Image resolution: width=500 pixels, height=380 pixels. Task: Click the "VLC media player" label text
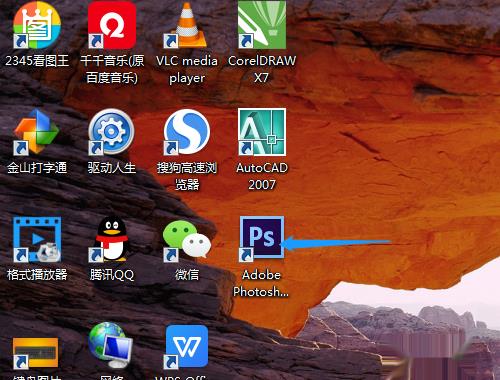pos(187,69)
